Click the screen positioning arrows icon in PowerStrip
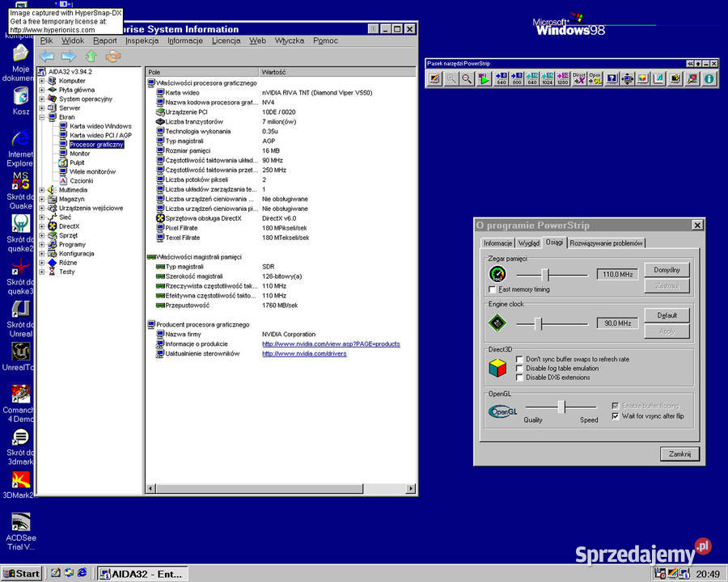 (x=627, y=78)
